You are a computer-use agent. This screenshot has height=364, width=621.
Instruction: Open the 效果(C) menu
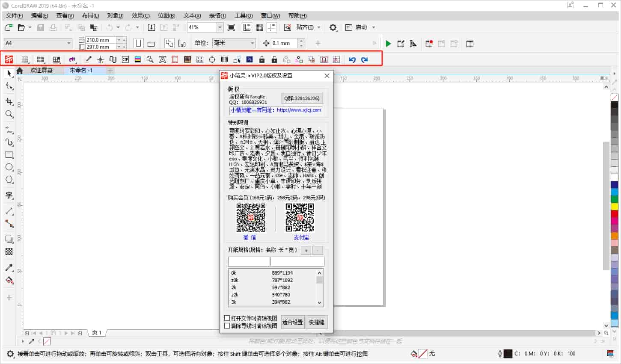pyautogui.click(x=141, y=15)
